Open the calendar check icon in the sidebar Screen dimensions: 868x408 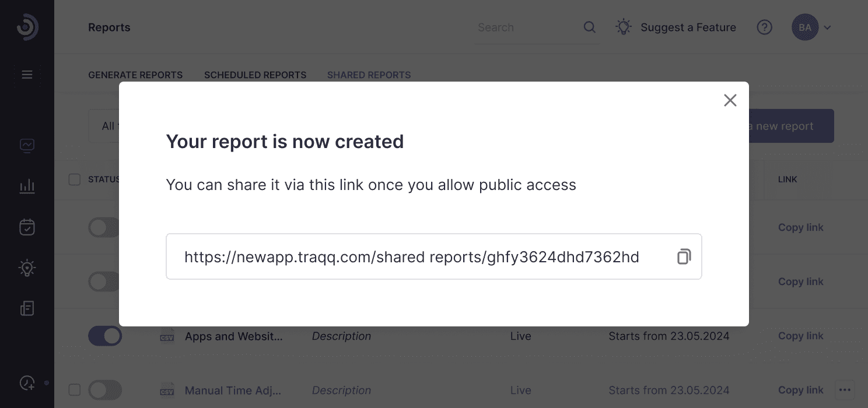[27, 227]
